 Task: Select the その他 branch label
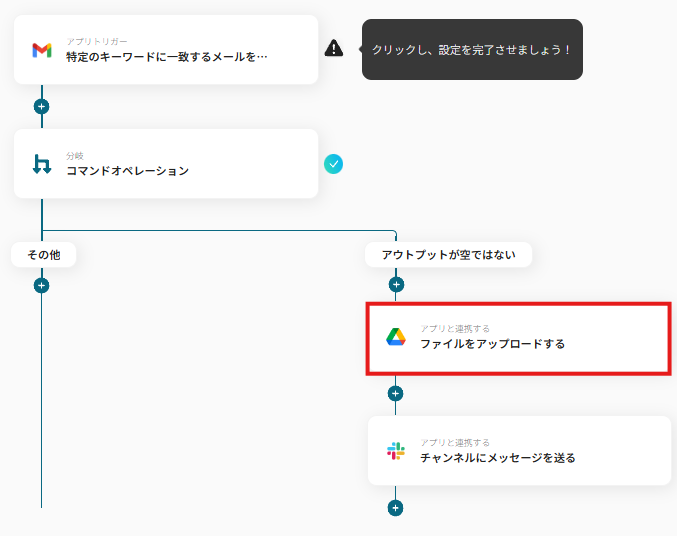pos(44,255)
